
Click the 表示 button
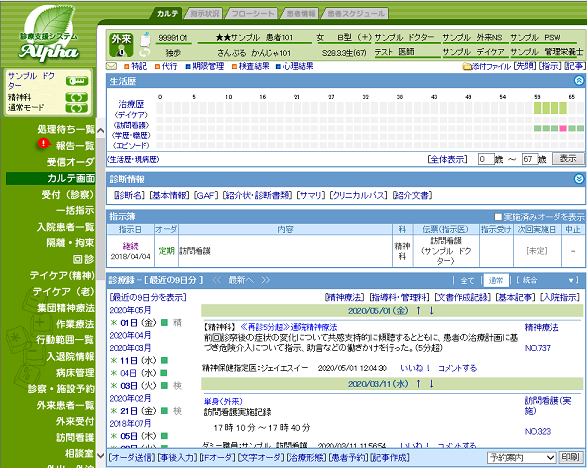pos(568,159)
